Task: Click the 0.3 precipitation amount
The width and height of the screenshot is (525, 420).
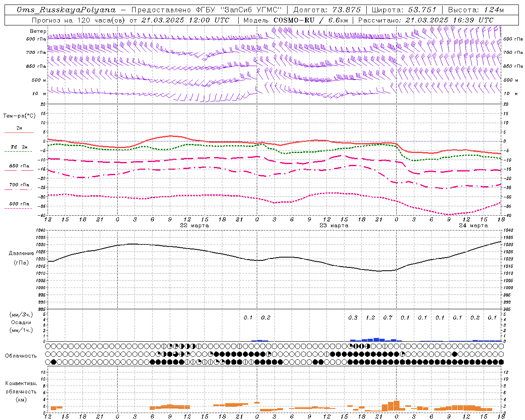Action: pos(353,317)
